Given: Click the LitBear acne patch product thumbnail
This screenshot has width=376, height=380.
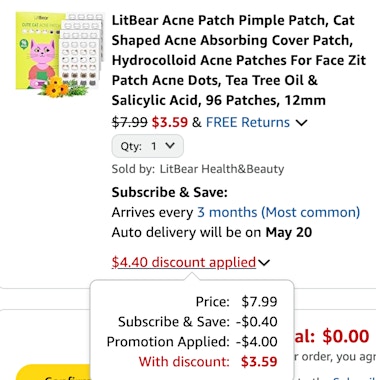Looking at the screenshot, I should (60, 54).
